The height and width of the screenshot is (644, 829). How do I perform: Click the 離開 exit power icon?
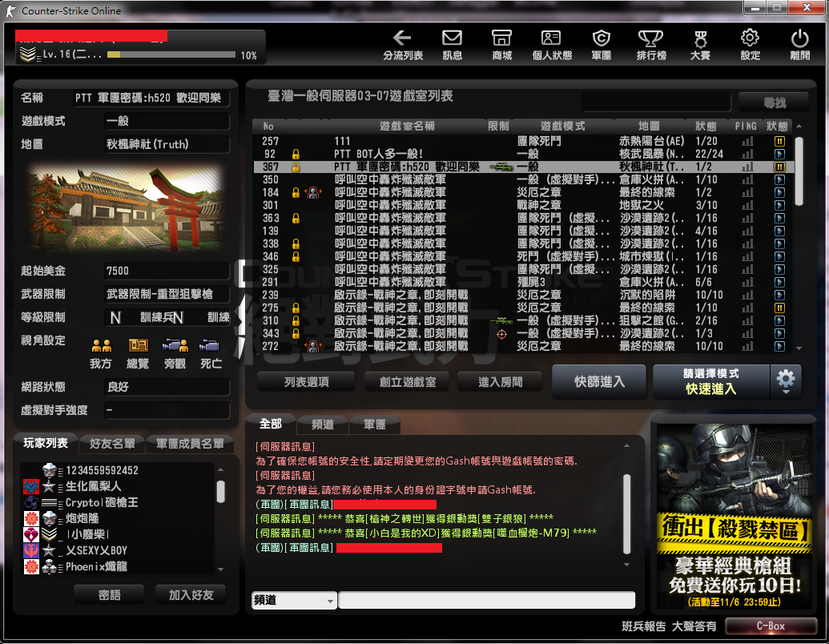799,44
